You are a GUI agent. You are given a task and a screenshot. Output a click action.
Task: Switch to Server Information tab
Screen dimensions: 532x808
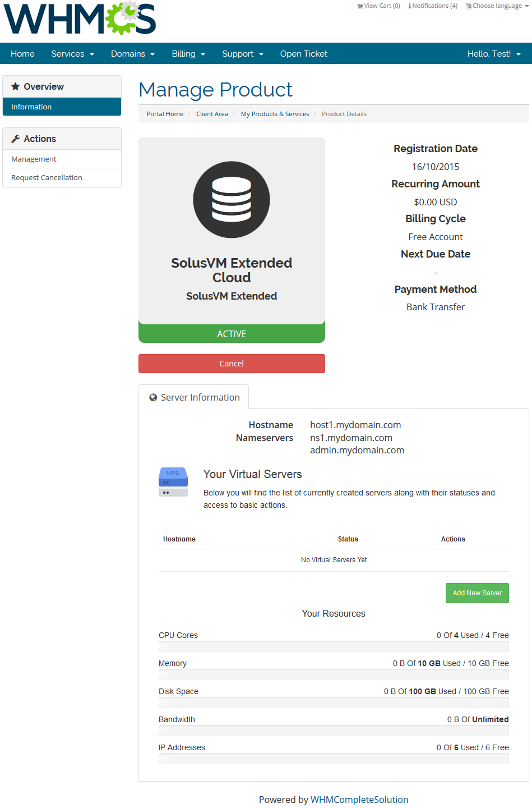[194, 397]
